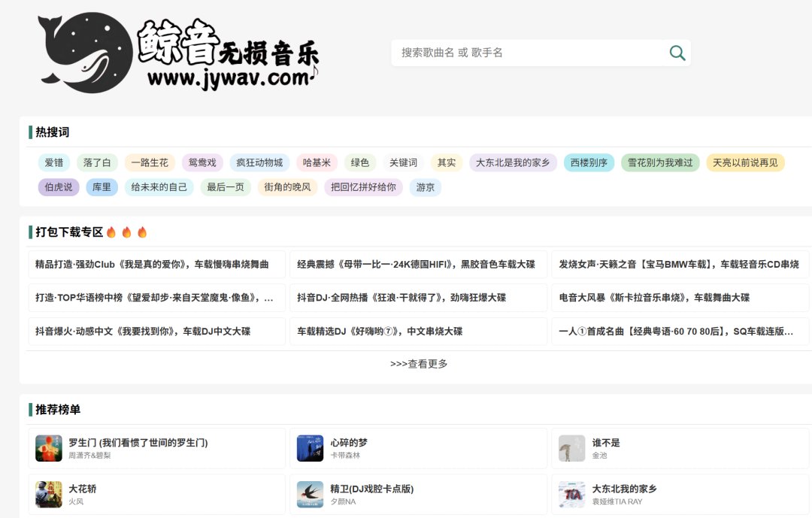Click the album art for 心碎的梦
Image resolution: width=812 pixels, height=518 pixels.
click(x=310, y=449)
